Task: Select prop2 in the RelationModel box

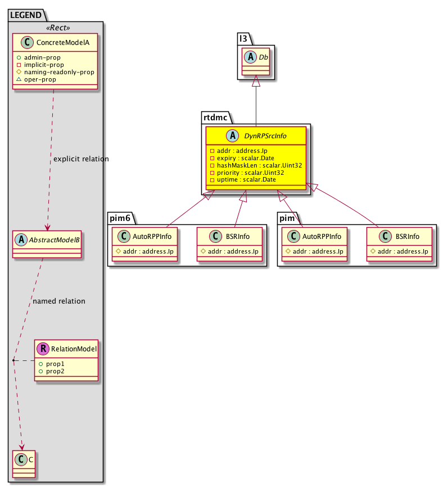Action: pyautogui.click(x=55, y=372)
